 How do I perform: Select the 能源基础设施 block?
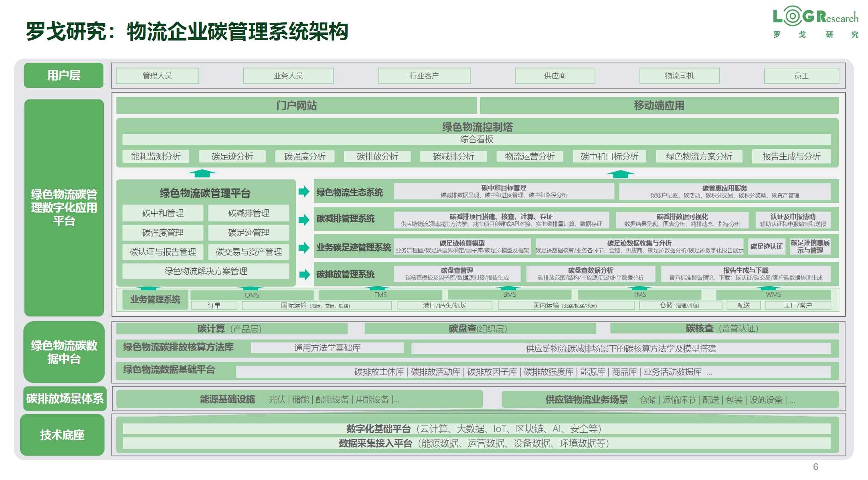tap(299, 399)
